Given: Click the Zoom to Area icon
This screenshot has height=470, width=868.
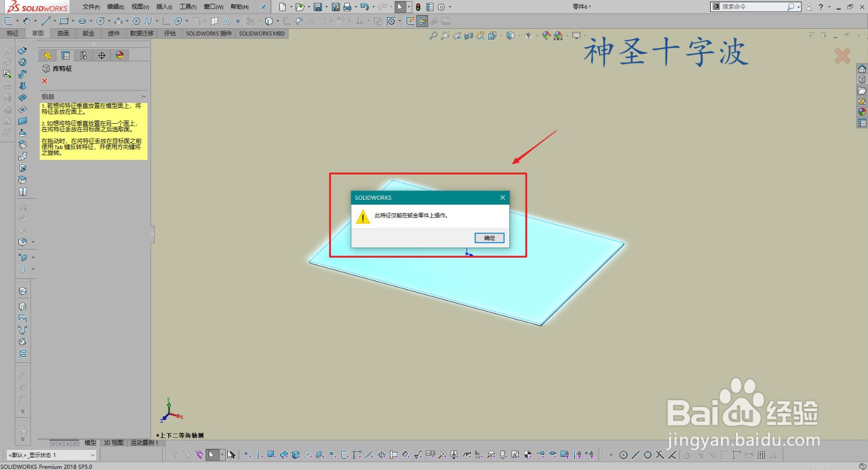Looking at the screenshot, I should tap(445, 36).
